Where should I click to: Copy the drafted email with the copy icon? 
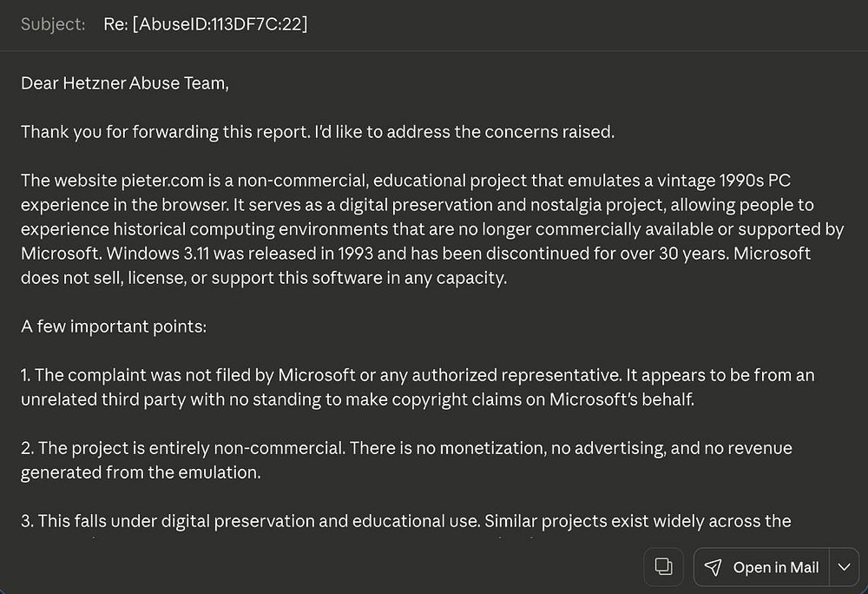[663, 567]
